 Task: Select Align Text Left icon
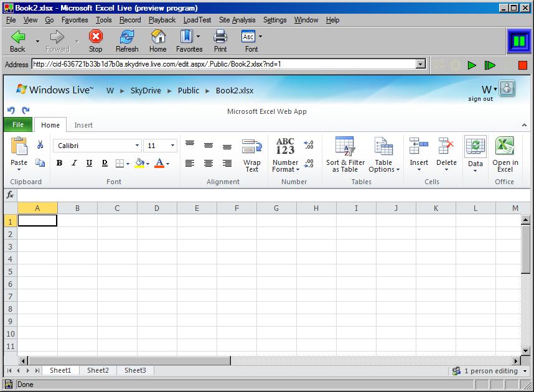pyautogui.click(x=190, y=164)
